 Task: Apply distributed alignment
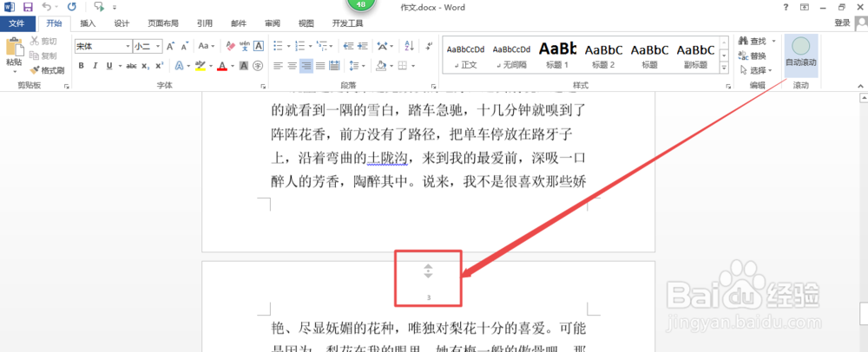(x=334, y=66)
